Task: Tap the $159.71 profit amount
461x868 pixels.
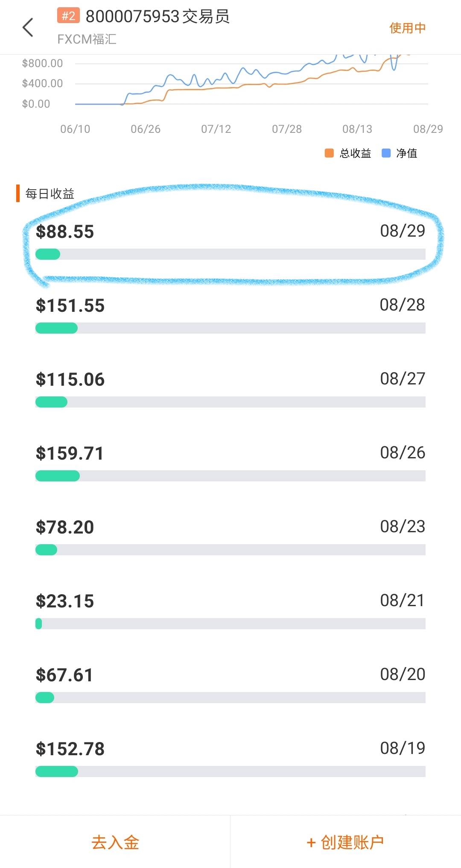Action: [x=70, y=454]
